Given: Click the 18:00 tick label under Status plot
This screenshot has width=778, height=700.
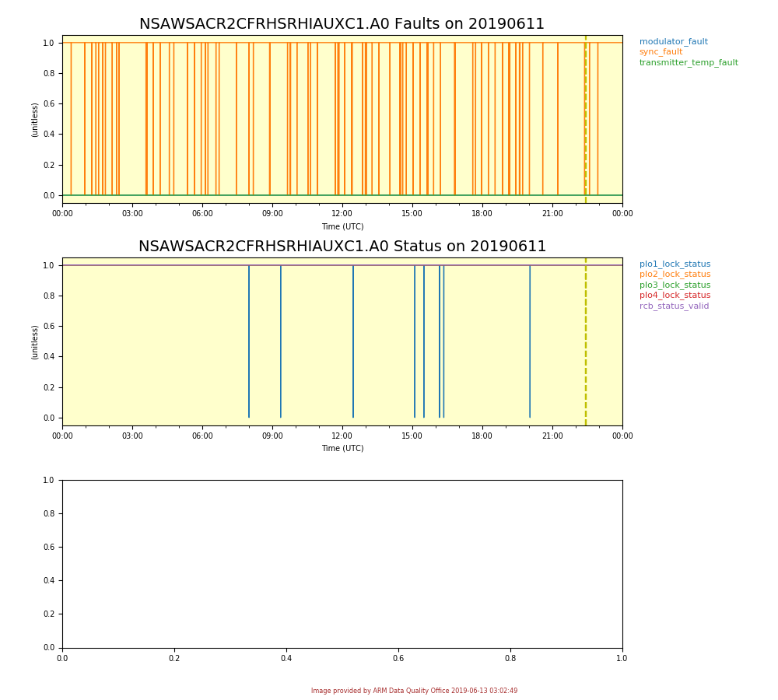Looking at the screenshot, I should click(482, 436).
